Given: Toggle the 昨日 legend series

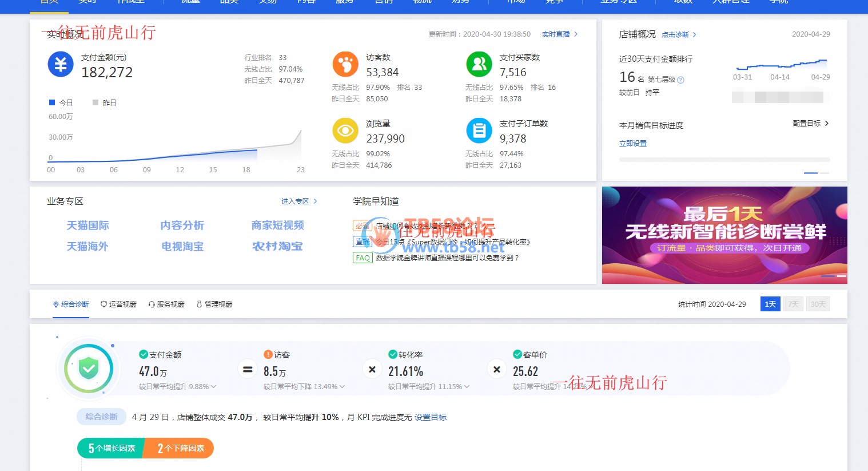Looking at the screenshot, I should click(104, 102).
